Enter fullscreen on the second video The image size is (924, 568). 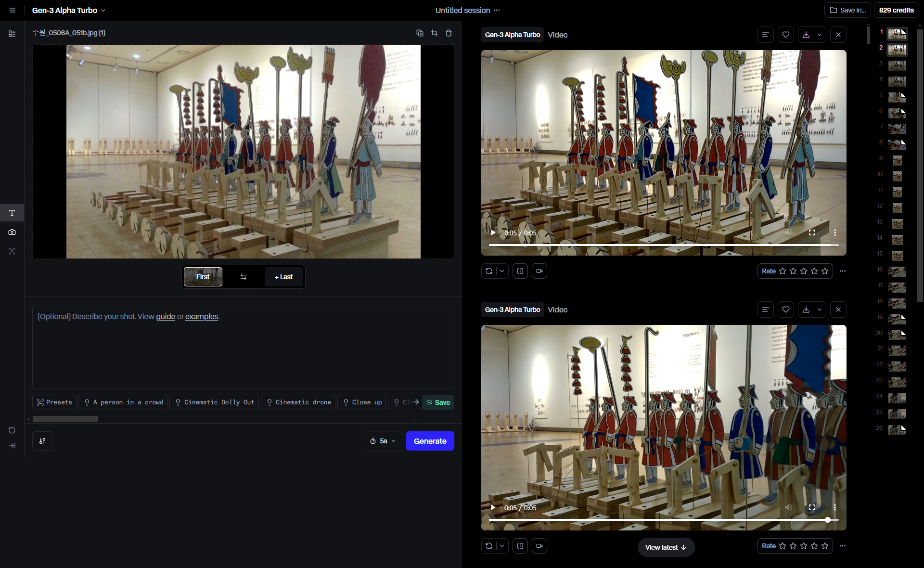click(x=811, y=507)
